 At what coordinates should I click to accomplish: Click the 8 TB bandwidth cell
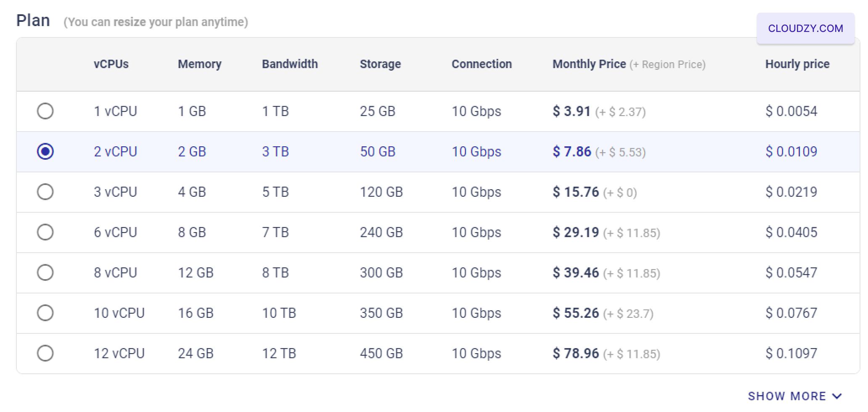275,273
